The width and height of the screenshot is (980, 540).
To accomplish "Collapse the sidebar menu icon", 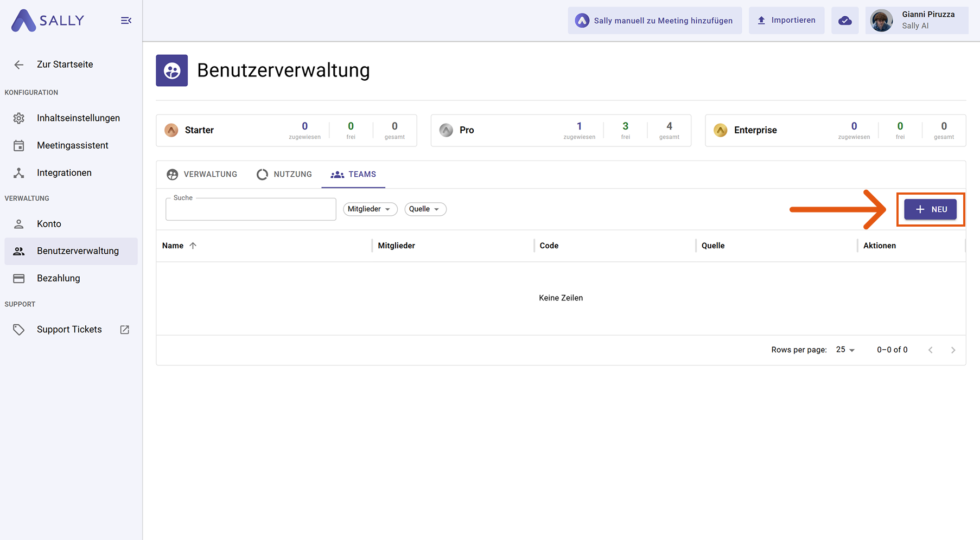I will tap(126, 21).
